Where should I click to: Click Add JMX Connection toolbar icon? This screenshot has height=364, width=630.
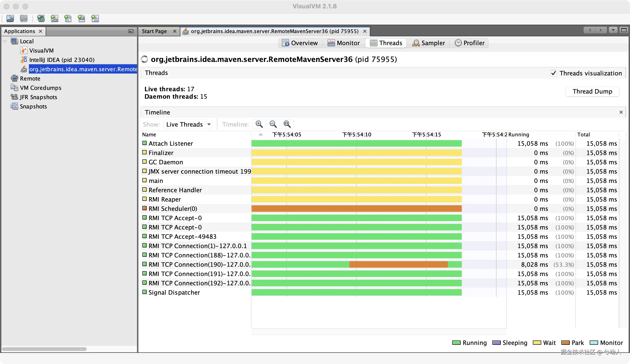point(54,18)
